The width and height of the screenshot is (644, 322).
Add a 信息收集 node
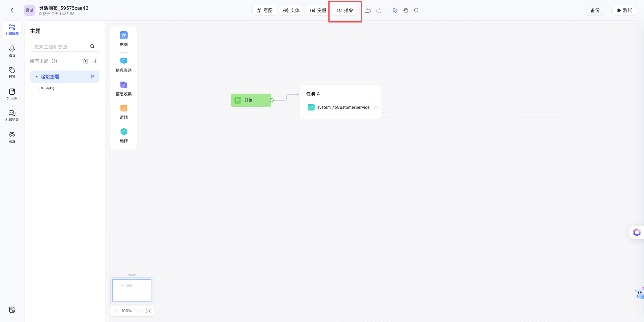point(124,88)
